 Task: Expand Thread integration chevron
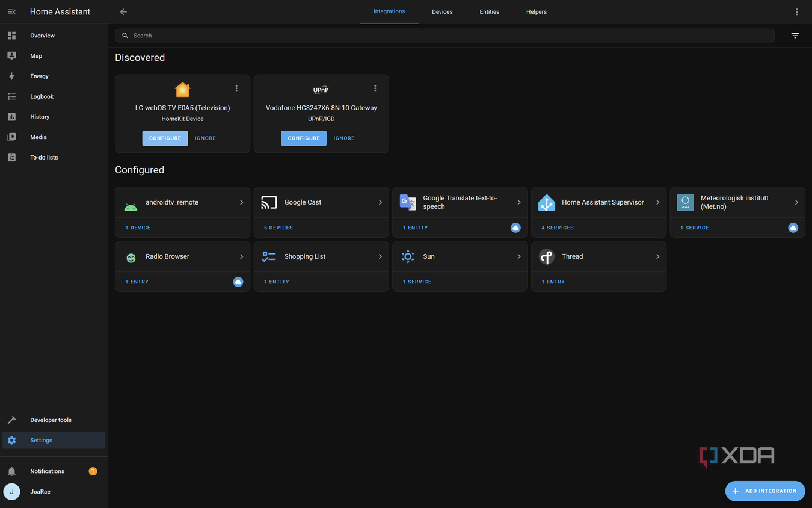pyautogui.click(x=657, y=256)
